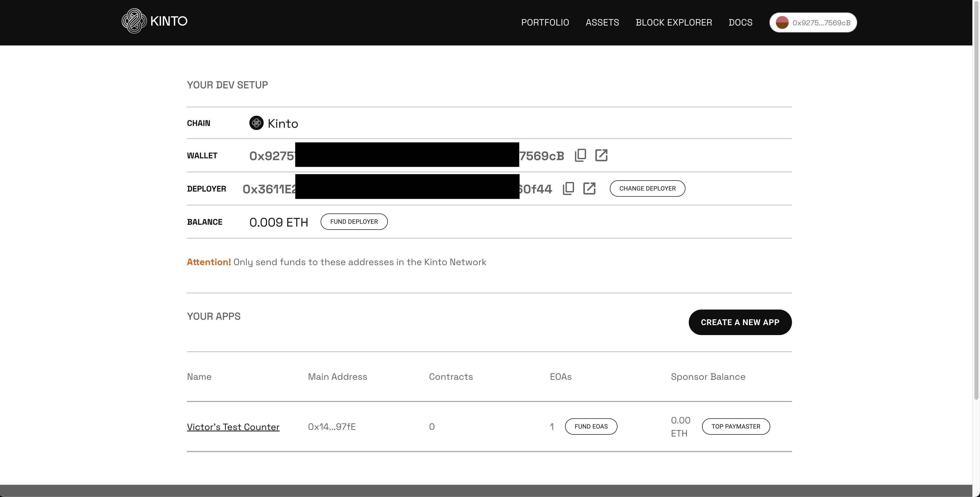Copy the wallet address
Viewport: 980px width, 497px height.
tap(580, 156)
